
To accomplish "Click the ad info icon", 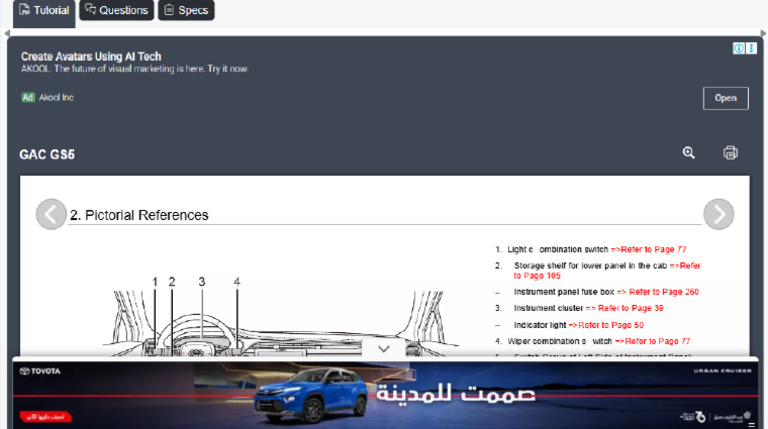I will [739, 48].
